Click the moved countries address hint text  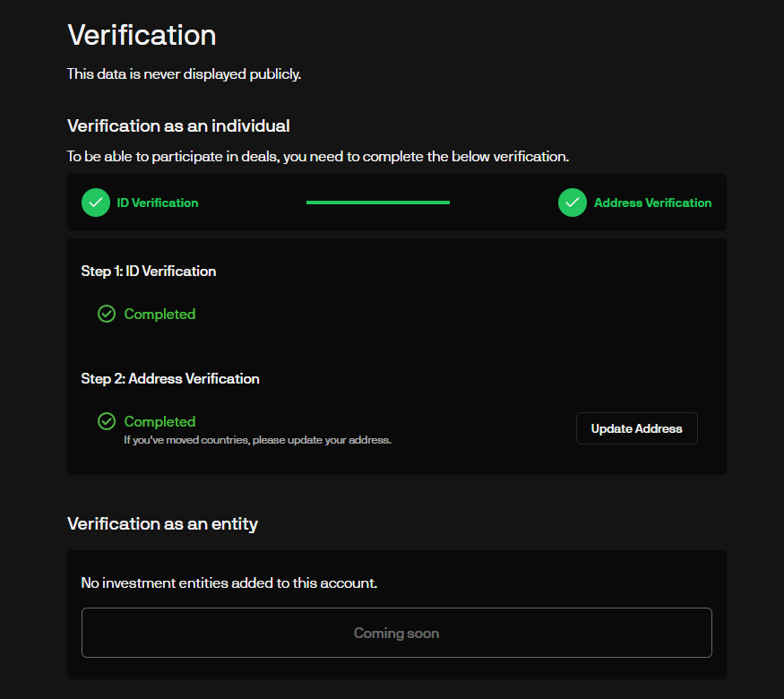pos(257,440)
